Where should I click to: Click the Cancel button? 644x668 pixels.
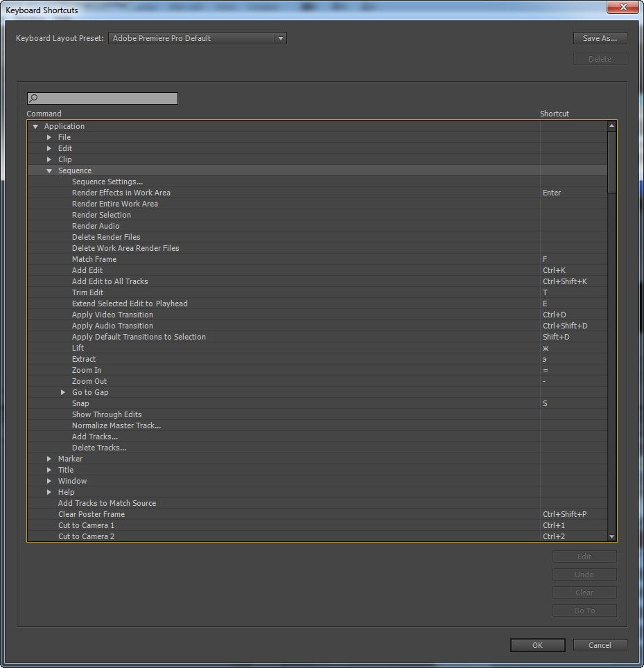600,645
